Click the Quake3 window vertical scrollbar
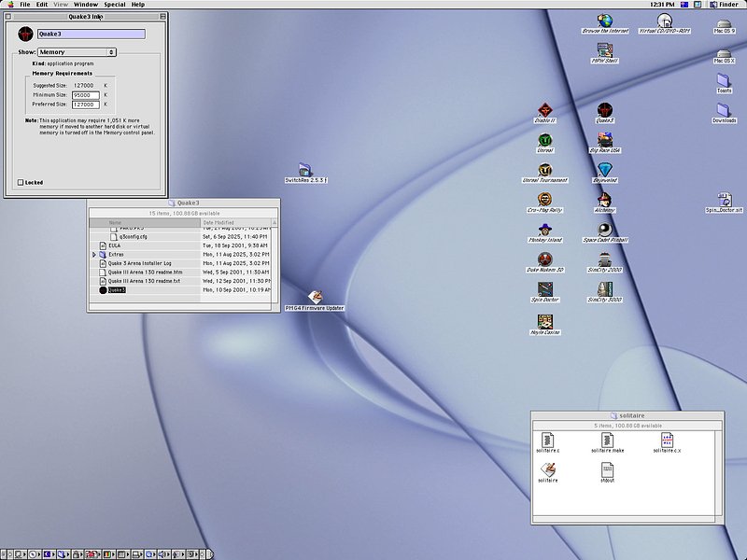The image size is (747, 560). coord(275,264)
